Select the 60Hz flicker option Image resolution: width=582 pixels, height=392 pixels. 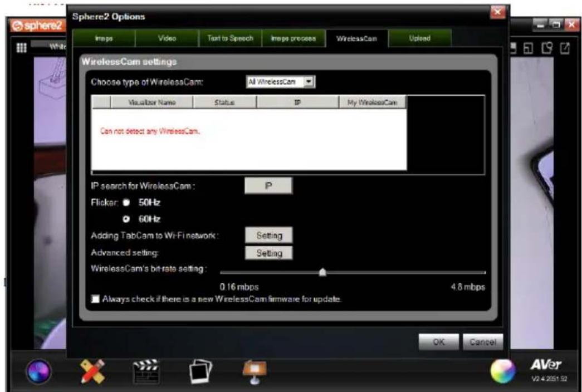[126, 219]
